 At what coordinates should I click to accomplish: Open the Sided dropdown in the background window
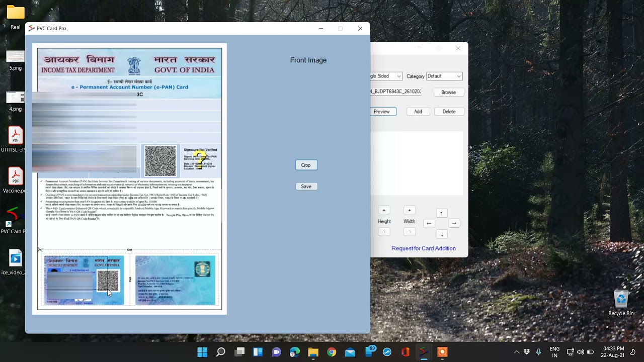(x=386, y=76)
